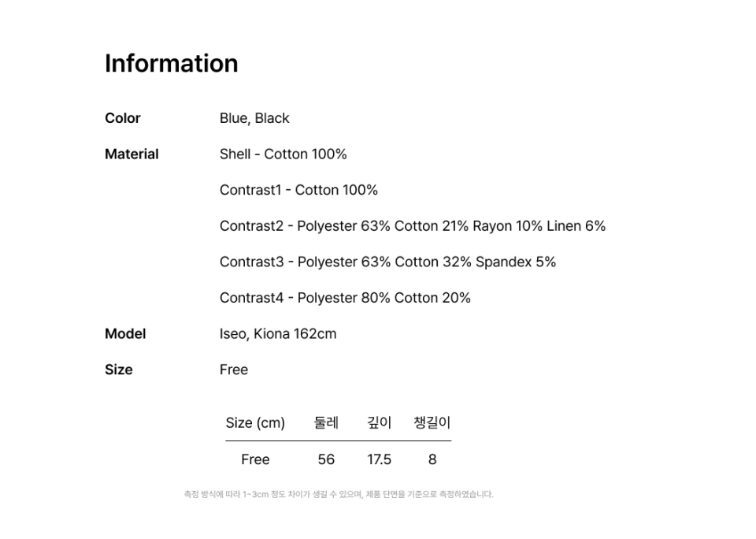Select the Blue, Black color text
The height and width of the screenshot is (539, 756).
click(254, 118)
